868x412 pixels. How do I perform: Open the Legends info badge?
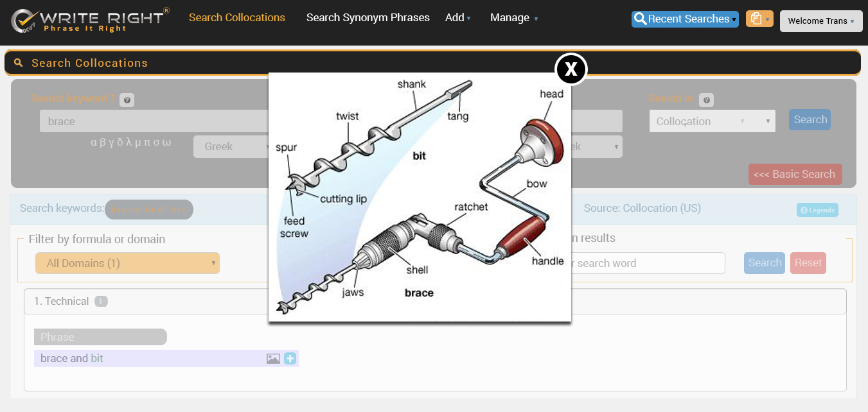click(817, 210)
